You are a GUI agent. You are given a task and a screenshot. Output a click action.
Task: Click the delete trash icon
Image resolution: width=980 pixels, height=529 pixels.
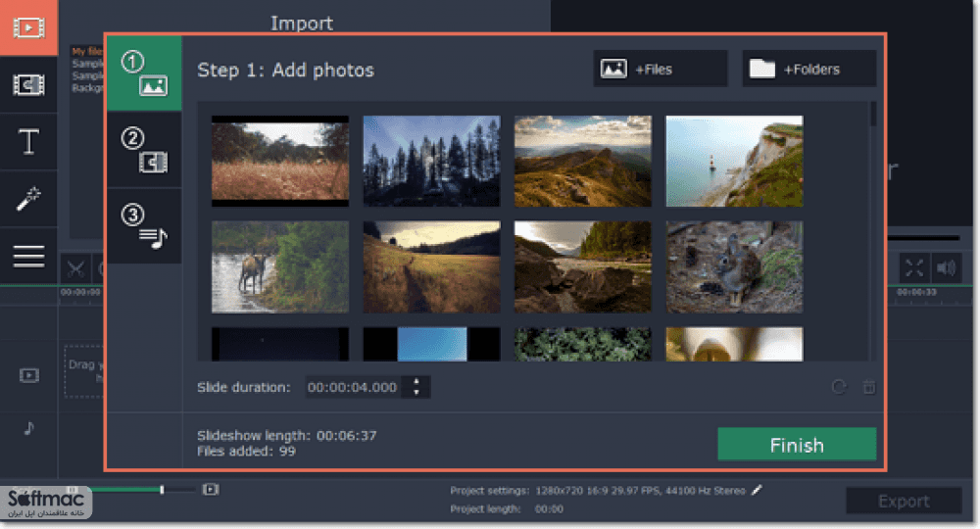click(868, 387)
